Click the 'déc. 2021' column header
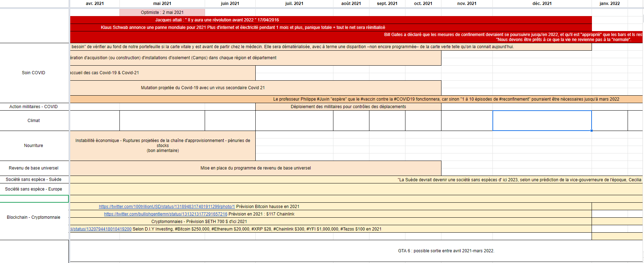The image size is (644, 263). (542, 4)
